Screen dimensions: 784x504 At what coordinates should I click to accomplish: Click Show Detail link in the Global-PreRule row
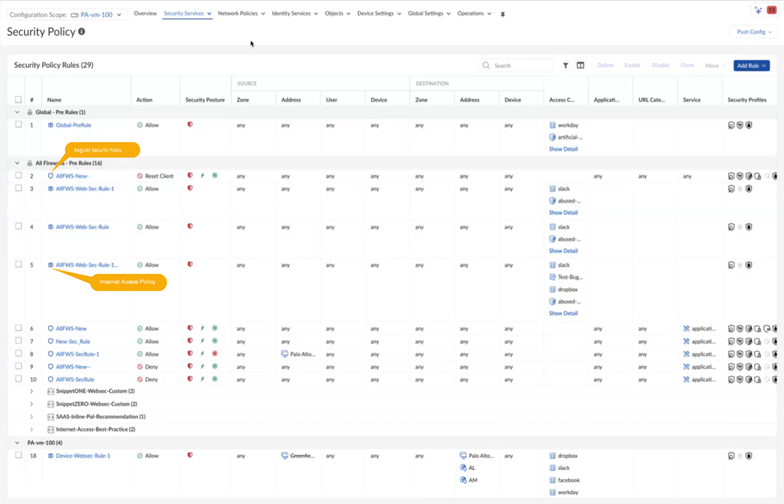[563, 149]
